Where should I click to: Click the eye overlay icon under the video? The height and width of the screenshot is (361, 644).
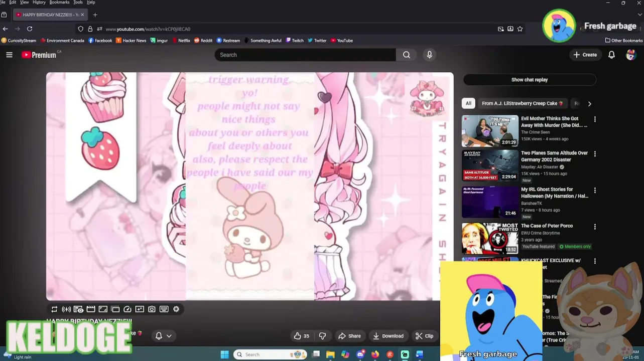[78, 309]
